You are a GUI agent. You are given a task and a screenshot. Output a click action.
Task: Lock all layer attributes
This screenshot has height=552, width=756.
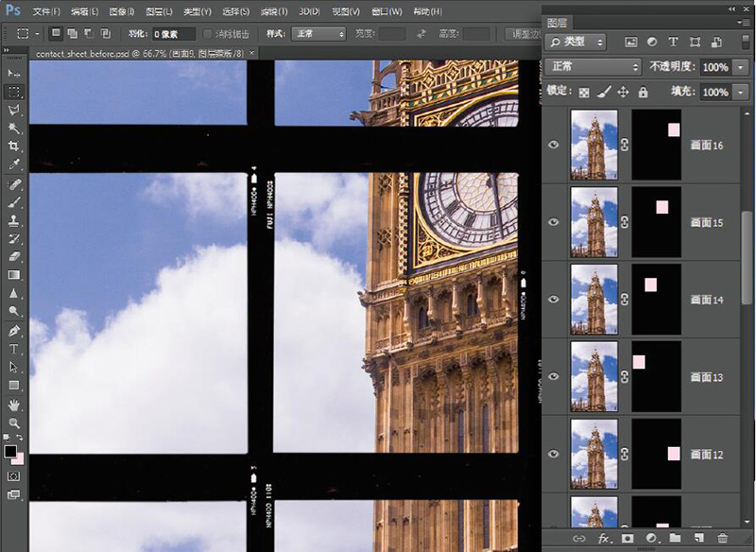(643, 92)
